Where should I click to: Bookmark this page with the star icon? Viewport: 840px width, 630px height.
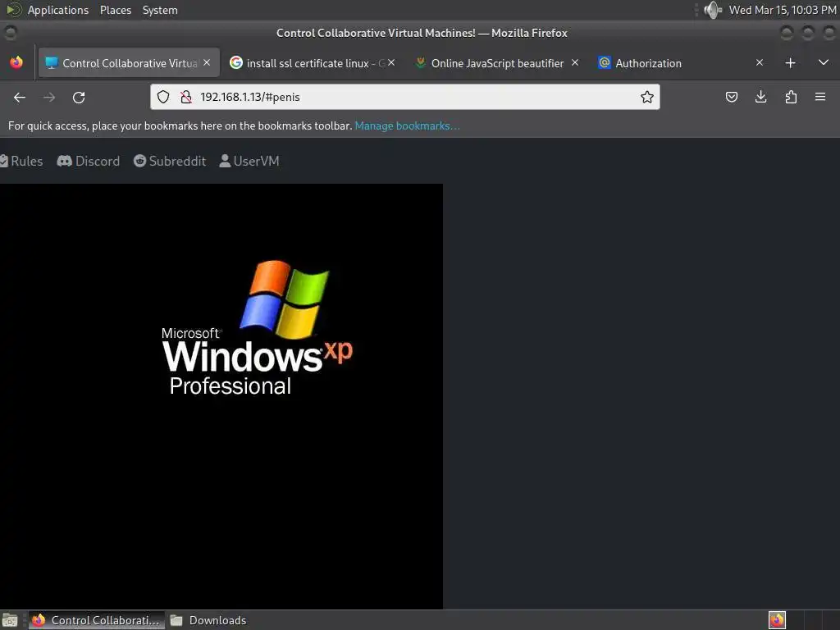click(x=646, y=97)
